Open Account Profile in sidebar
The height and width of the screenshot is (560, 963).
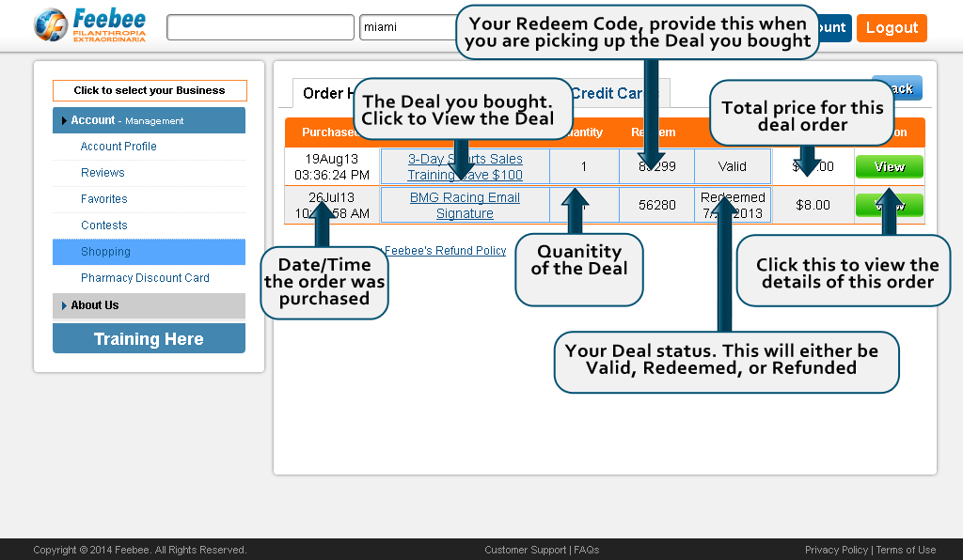[x=118, y=147]
